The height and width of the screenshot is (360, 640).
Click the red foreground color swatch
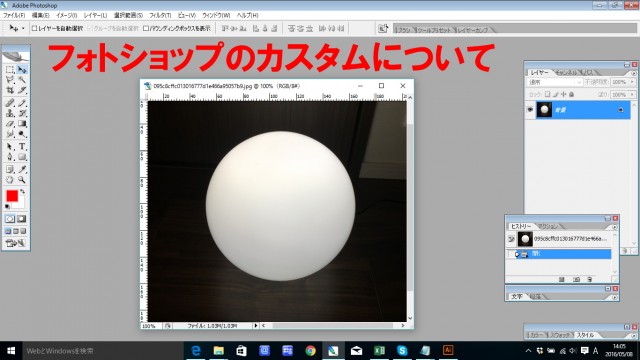pos(12,196)
